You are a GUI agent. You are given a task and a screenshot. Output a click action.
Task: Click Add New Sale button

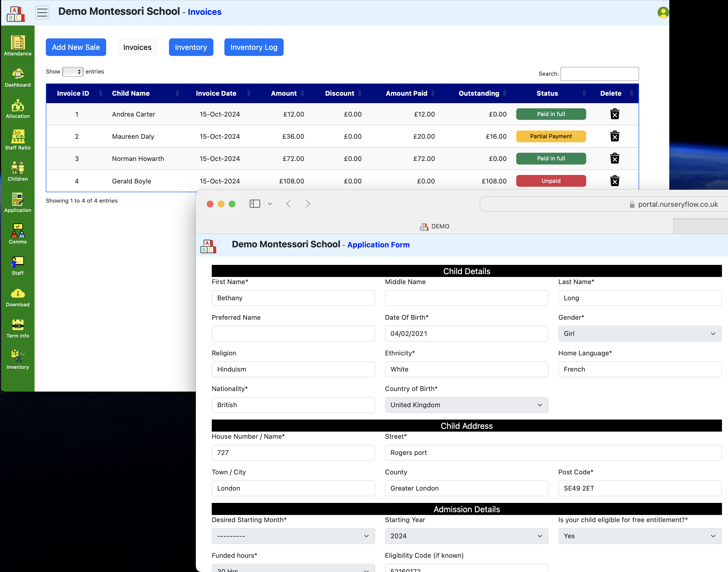pyautogui.click(x=76, y=47)
